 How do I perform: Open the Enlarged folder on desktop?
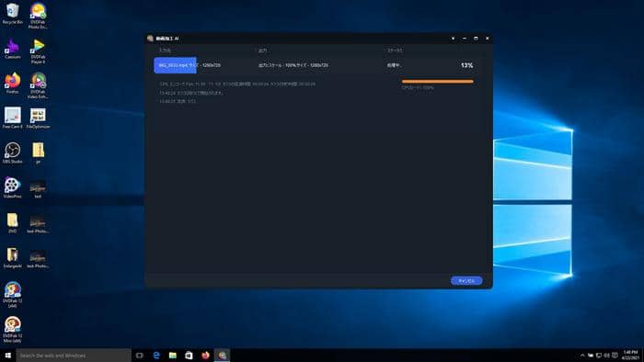[x=12, y=257]
